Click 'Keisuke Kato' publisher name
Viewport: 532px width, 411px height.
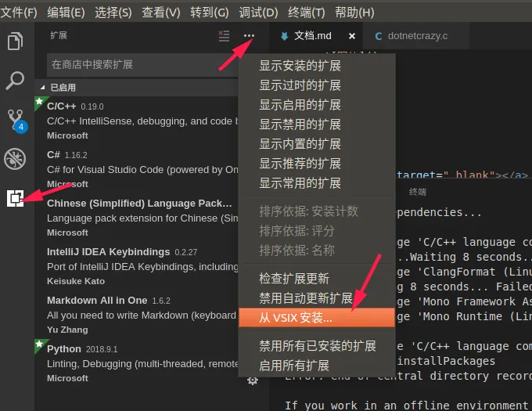pos(76,281)
